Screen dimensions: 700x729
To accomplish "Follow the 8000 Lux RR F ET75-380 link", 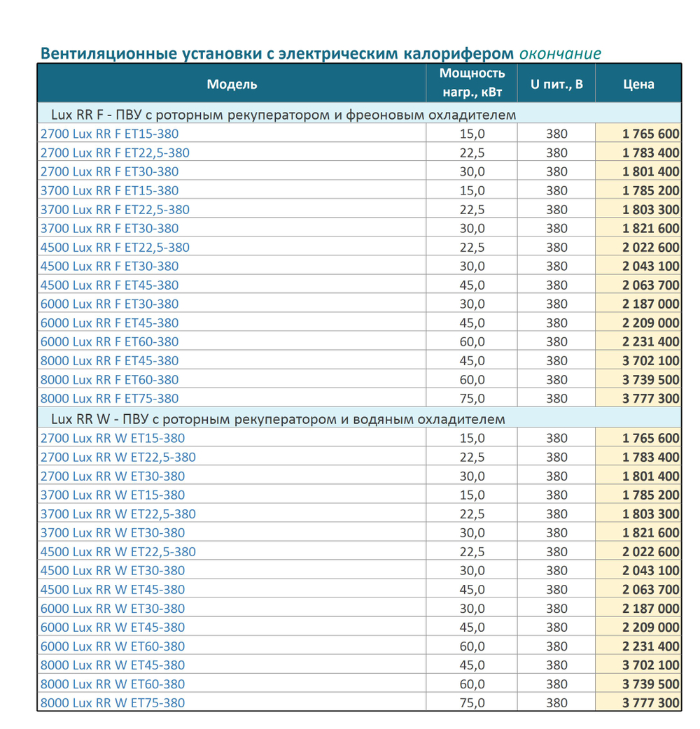I will click(x=109, y=399).
